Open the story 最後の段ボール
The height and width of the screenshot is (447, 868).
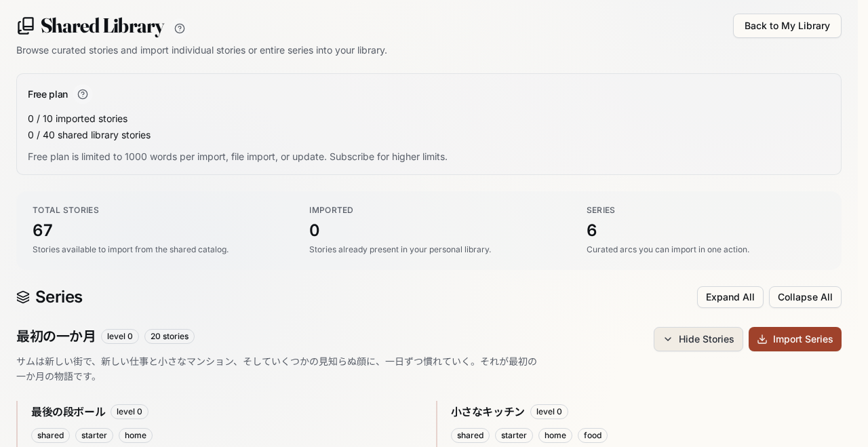(68, 412)
